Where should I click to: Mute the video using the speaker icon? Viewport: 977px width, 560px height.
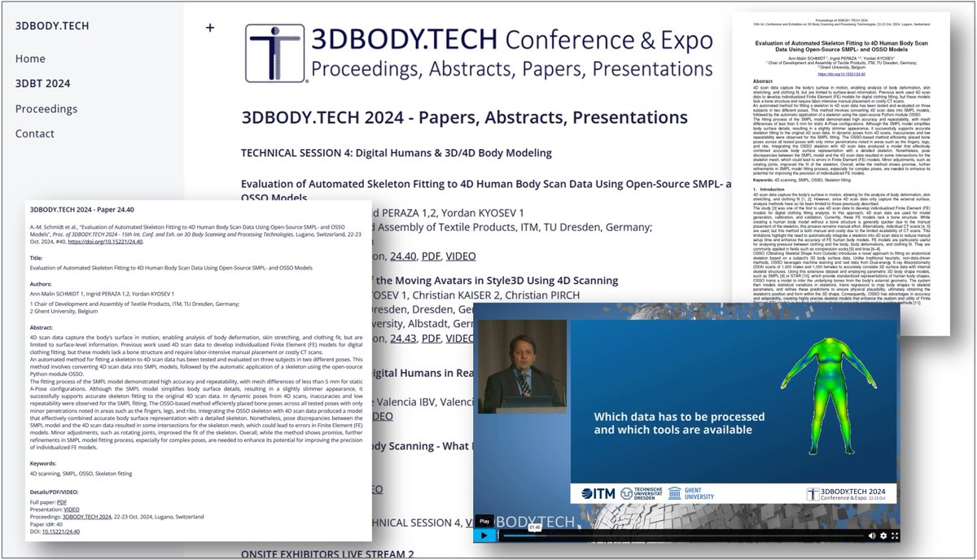click(872, 536)
